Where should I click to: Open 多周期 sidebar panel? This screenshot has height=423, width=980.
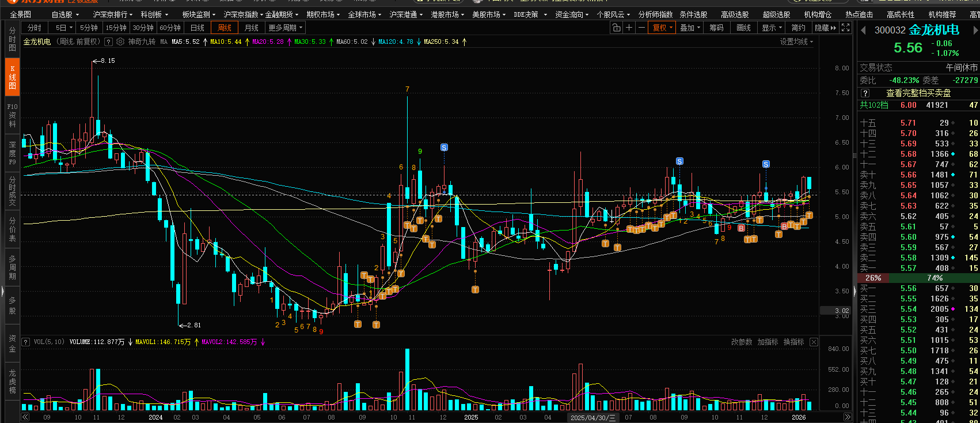(x=12, y=267)
